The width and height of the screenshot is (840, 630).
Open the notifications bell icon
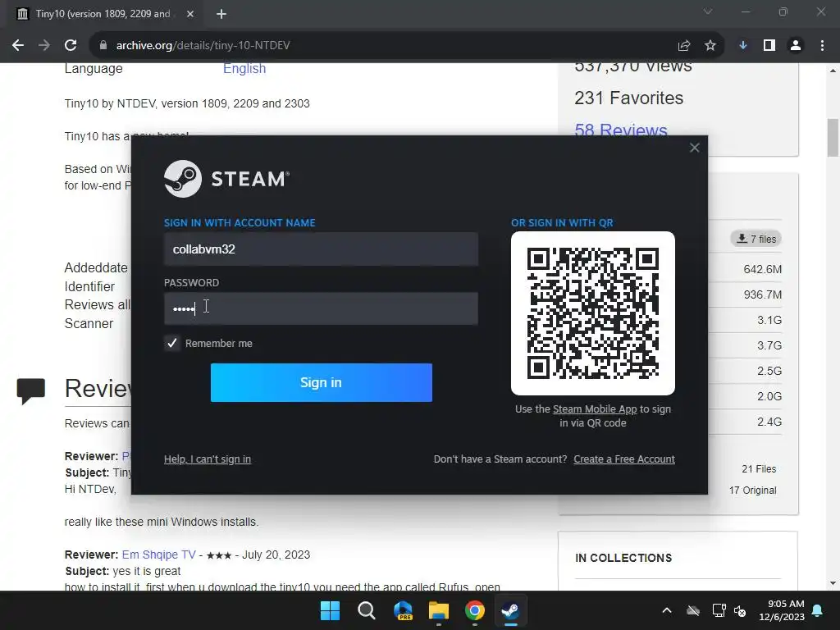tap(818, 610)
